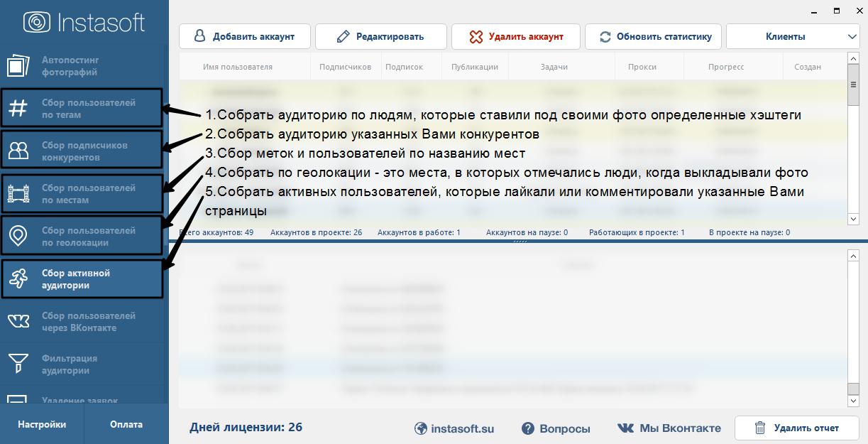Click up arrow of accounts table scrollbar
The width and height of the screenshot is (868, 444).
click(854, 59)
